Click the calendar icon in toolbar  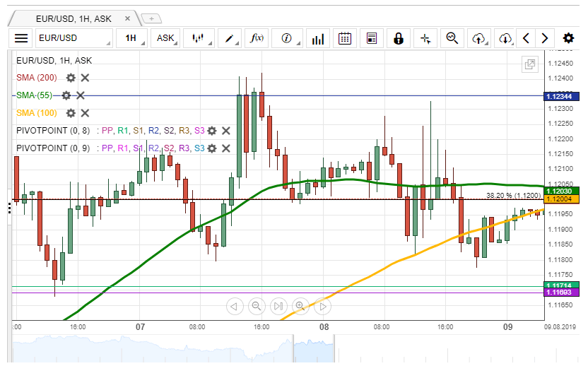click(344, 38)
